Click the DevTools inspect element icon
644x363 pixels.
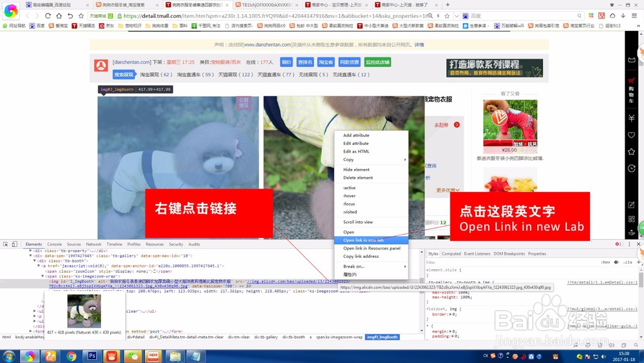tap(6, 244)
